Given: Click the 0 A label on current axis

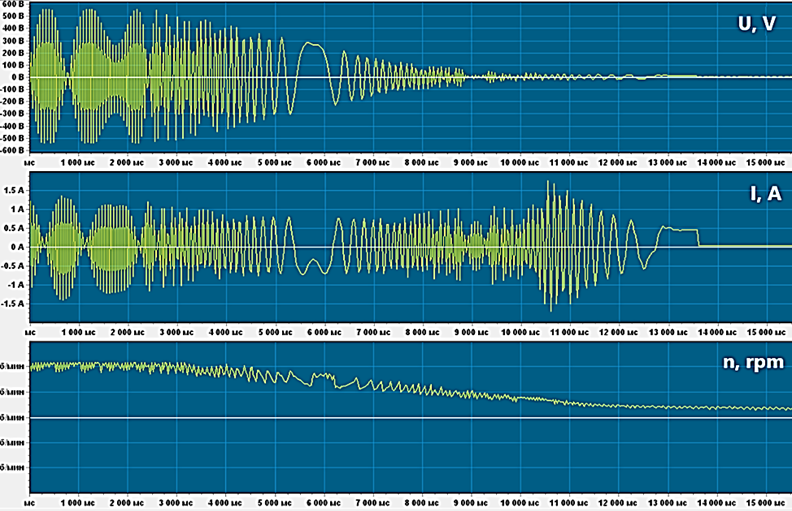Looking at the screenshot, I should tap(17, 246).
